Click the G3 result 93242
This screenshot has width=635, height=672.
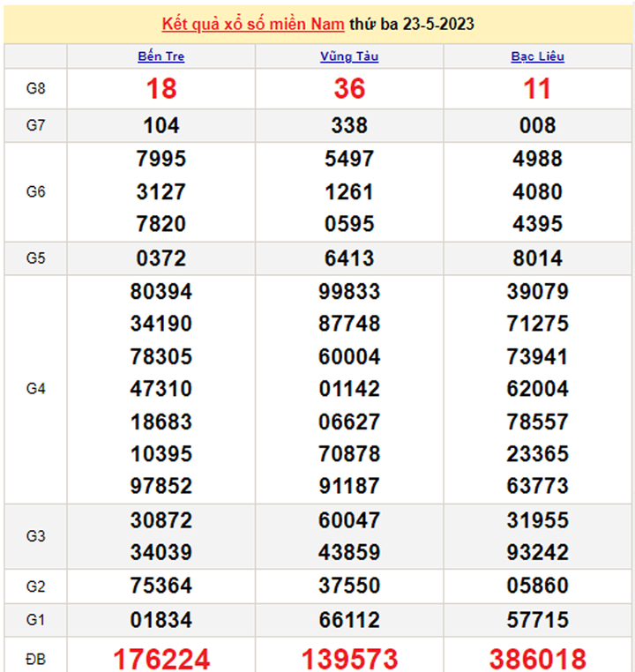point(537,552)
